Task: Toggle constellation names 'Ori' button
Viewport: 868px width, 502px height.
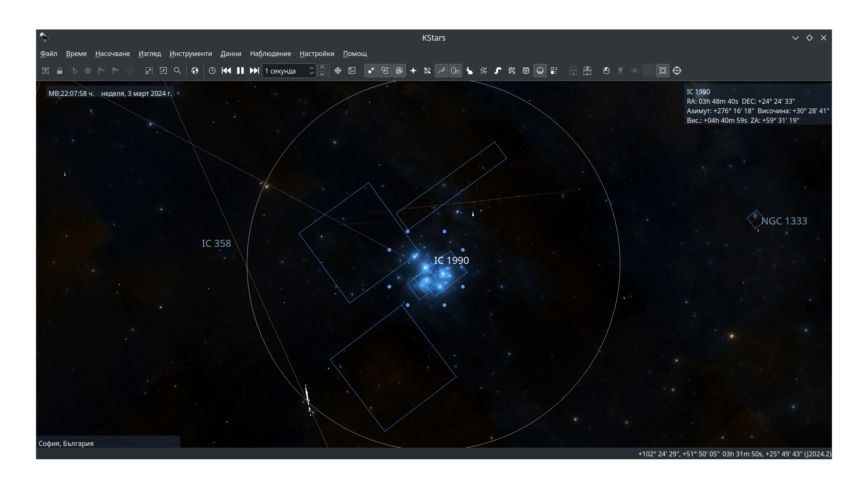Action: point(456,71)
